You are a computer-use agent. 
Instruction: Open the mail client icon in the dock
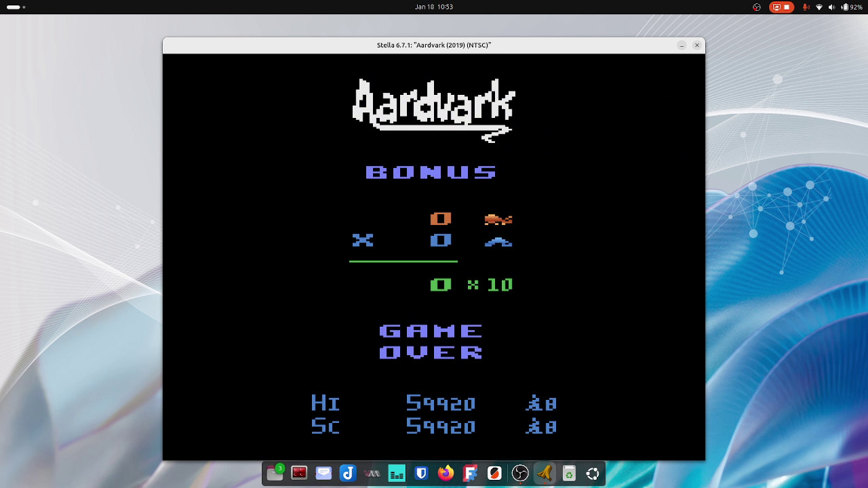(323, 473)
